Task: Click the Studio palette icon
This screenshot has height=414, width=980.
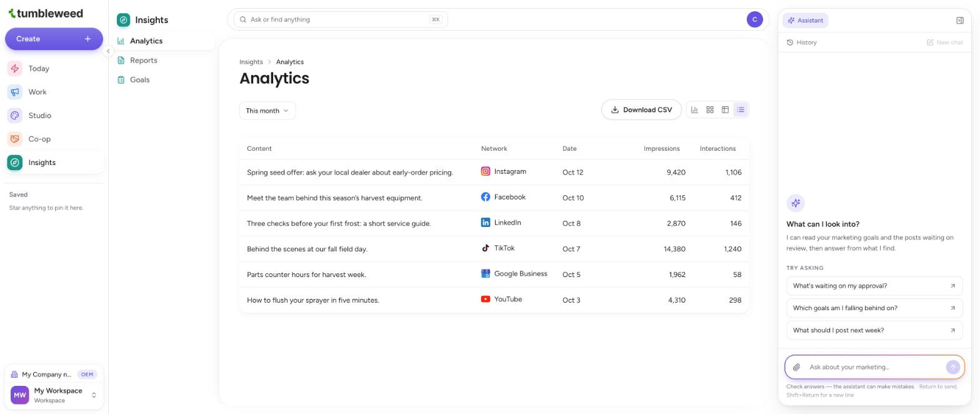Action: click(x=15, y=116)
